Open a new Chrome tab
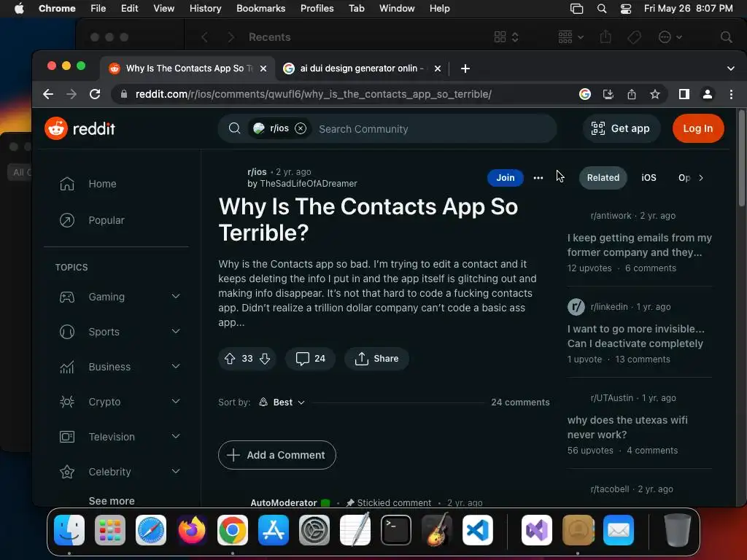The width and height of the screenshot is (747, 560). coord(465,69)
